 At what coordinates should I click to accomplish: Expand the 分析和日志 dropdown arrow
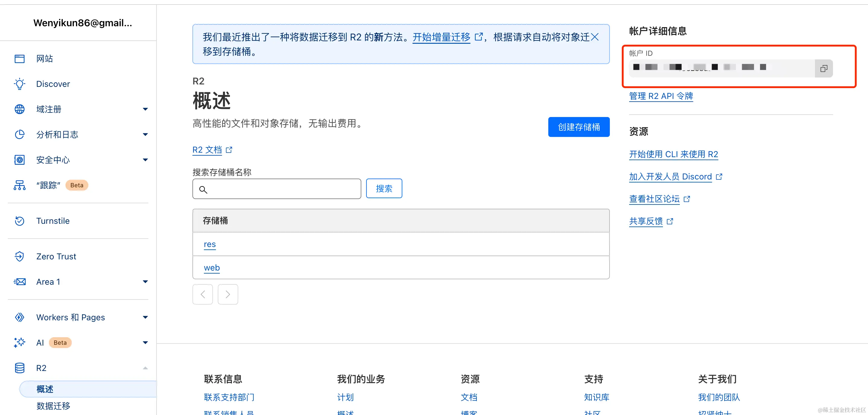145,135
